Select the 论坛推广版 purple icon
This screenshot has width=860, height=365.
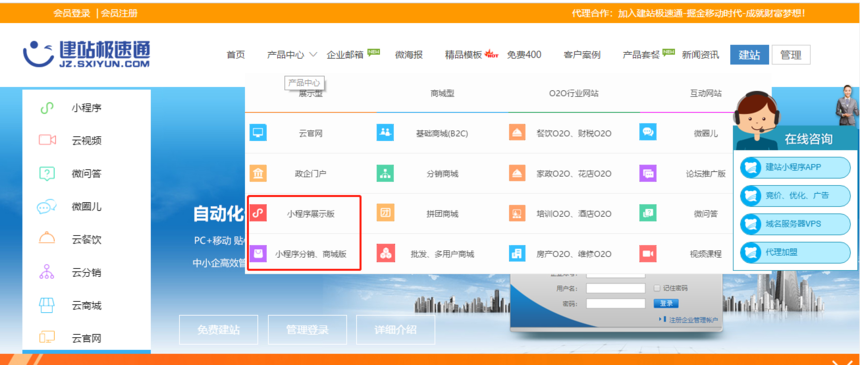point(648,173)
